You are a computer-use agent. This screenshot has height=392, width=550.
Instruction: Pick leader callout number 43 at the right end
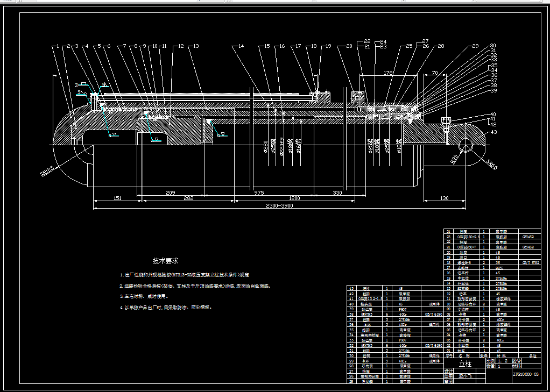point(494,132)
